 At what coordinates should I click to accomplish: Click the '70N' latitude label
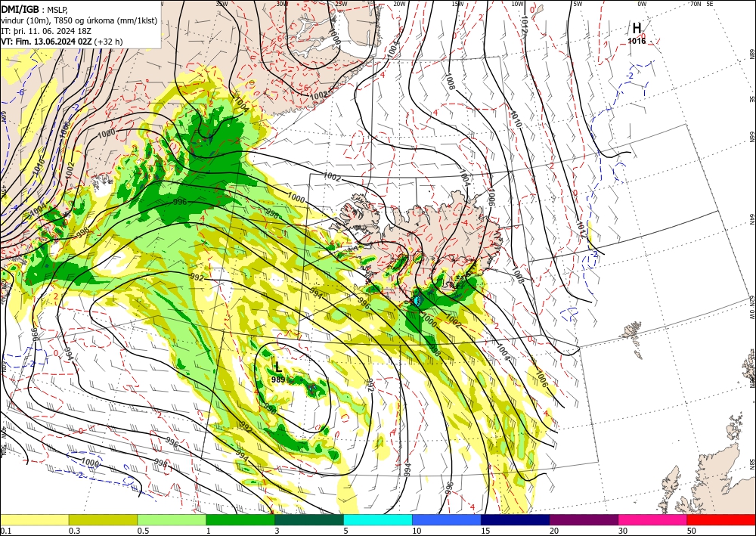click(696, 4)
